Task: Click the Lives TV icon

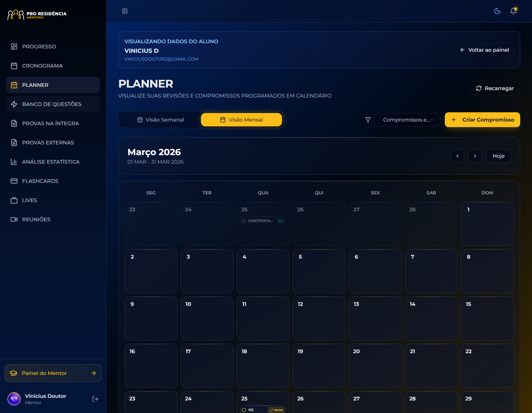Action: coord(14,200)
